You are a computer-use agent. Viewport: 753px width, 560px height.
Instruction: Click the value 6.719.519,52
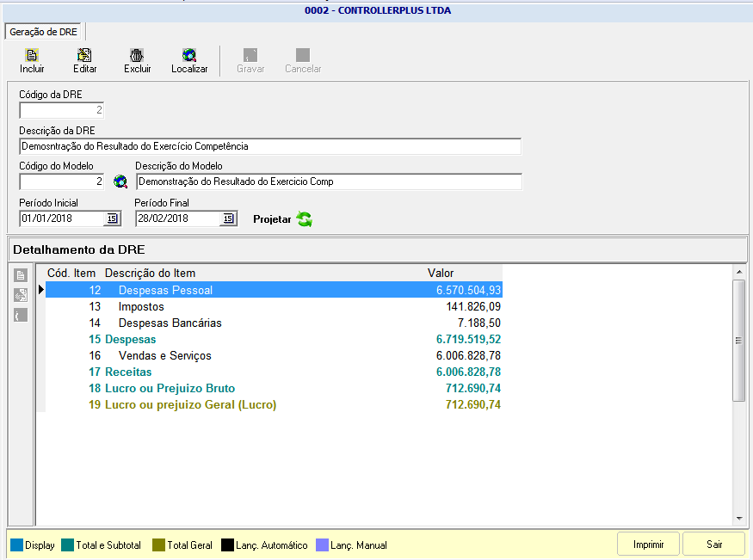(x=468, y=339)
